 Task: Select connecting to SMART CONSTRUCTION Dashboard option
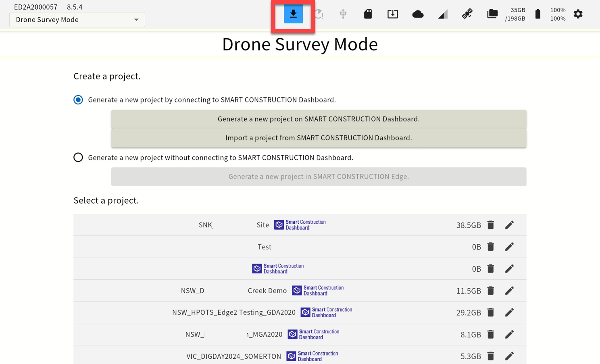pyautogui.click(x=78, y=100)
